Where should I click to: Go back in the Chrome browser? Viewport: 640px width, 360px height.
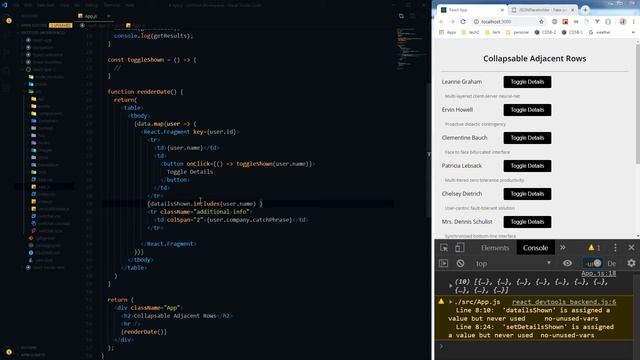[441, 22]
